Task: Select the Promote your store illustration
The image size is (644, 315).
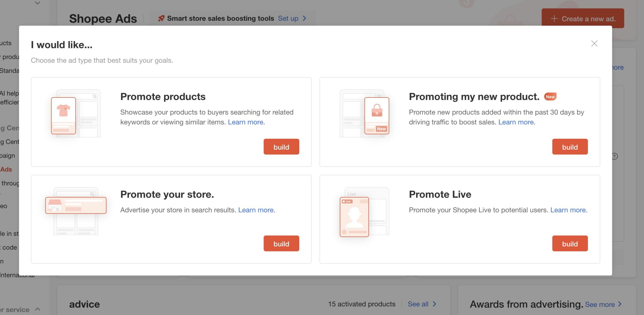Action: (76, 211)
